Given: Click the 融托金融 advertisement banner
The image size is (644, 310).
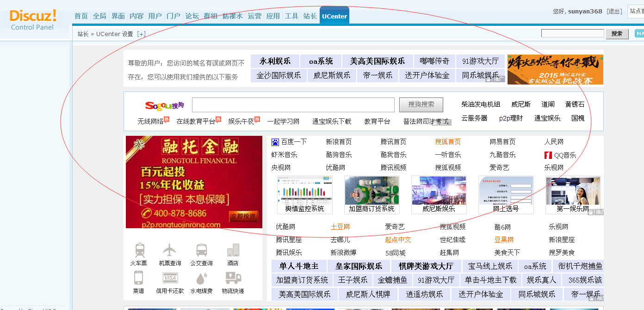Looking at the screenshot, I should [x=194, y=182].
